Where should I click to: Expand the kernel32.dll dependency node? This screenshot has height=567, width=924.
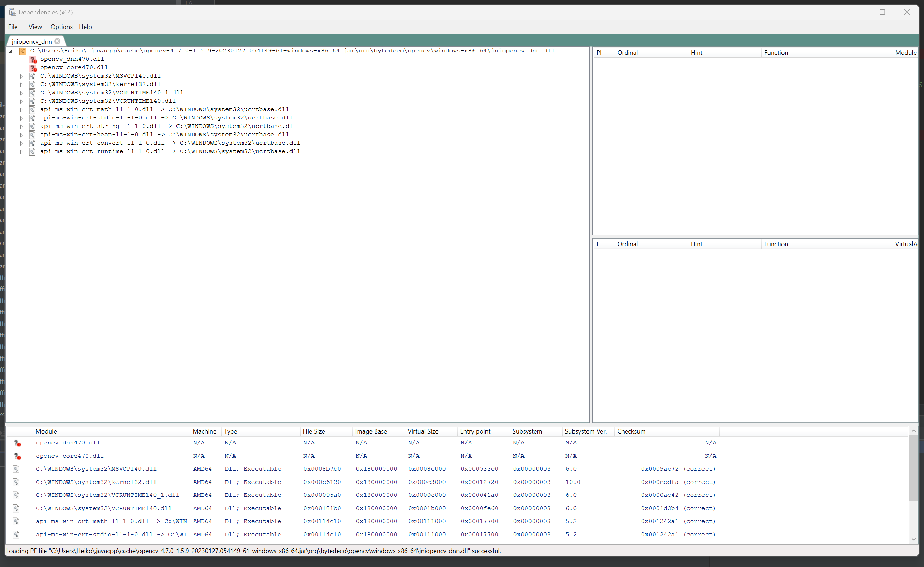pyautogui.click(x=21, y=85)
